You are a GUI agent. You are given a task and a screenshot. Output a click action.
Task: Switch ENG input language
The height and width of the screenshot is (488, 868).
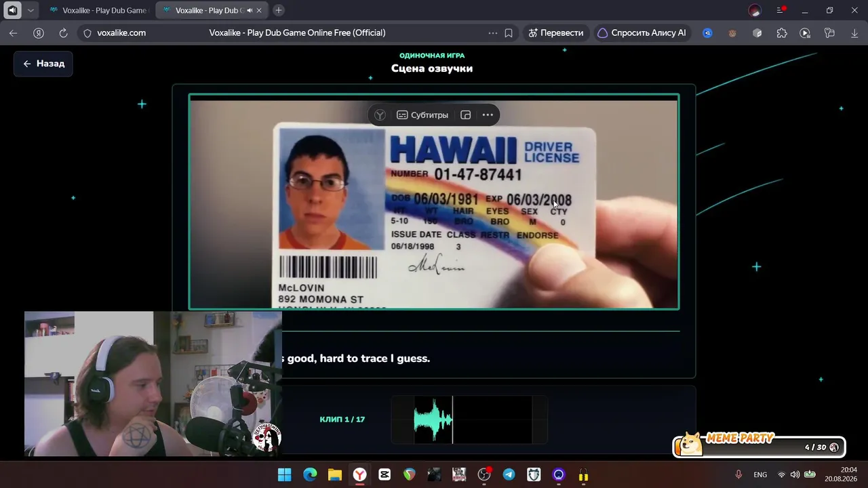coord(760,474)
